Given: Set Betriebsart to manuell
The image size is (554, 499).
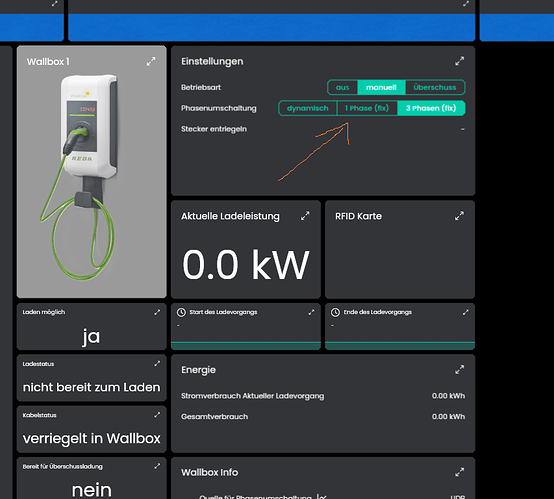Looking at the screenshot, I should coord(381,87).
